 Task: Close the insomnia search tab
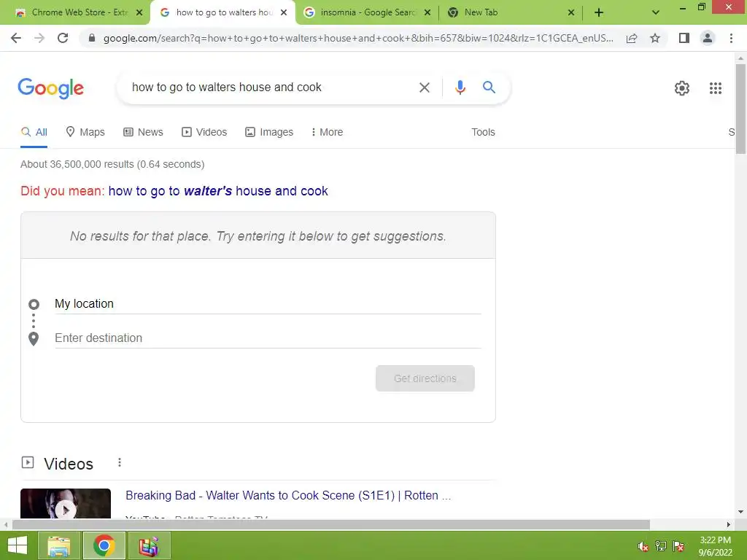tap(427, 13)
